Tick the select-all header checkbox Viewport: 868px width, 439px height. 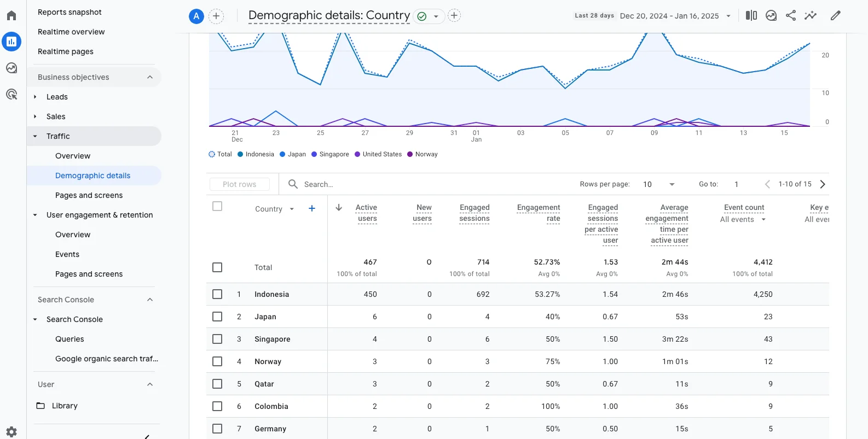[217, 206]
